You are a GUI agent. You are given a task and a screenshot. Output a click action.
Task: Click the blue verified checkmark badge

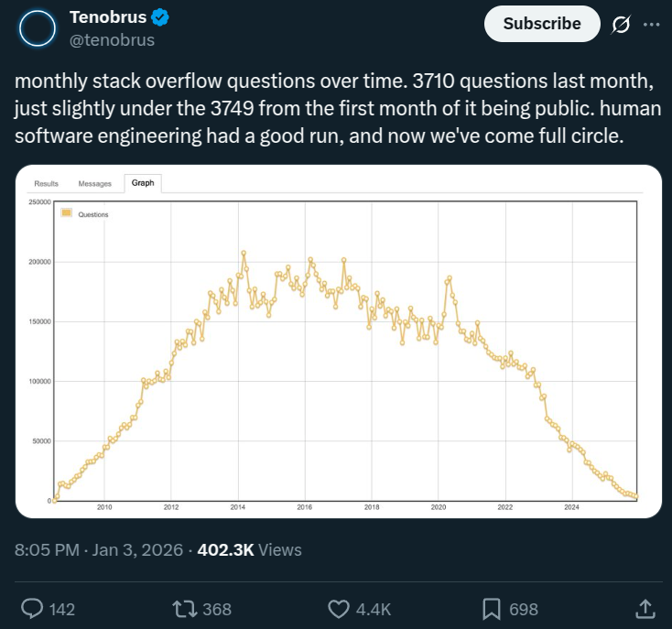160,17
